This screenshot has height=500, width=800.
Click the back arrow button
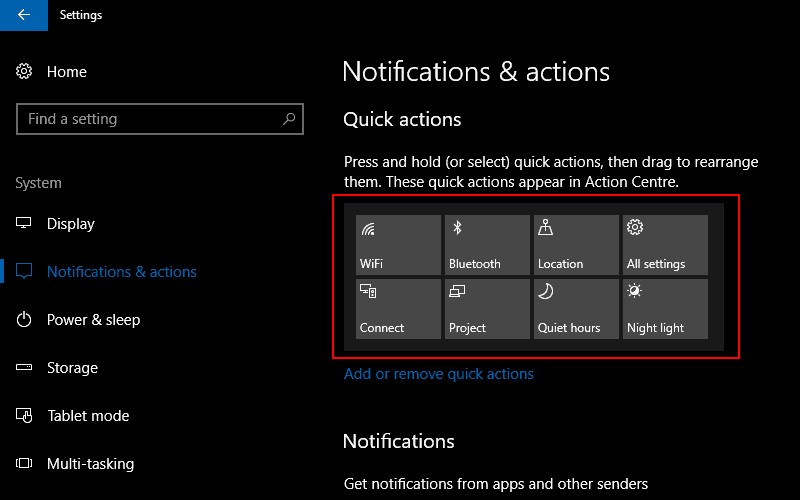[23, 15]
